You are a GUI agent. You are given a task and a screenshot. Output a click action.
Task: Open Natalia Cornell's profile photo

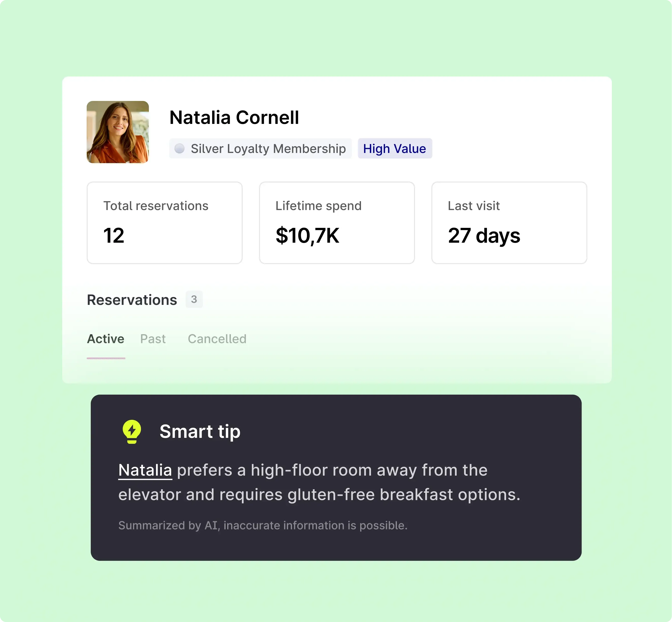[x=118, y=132]
